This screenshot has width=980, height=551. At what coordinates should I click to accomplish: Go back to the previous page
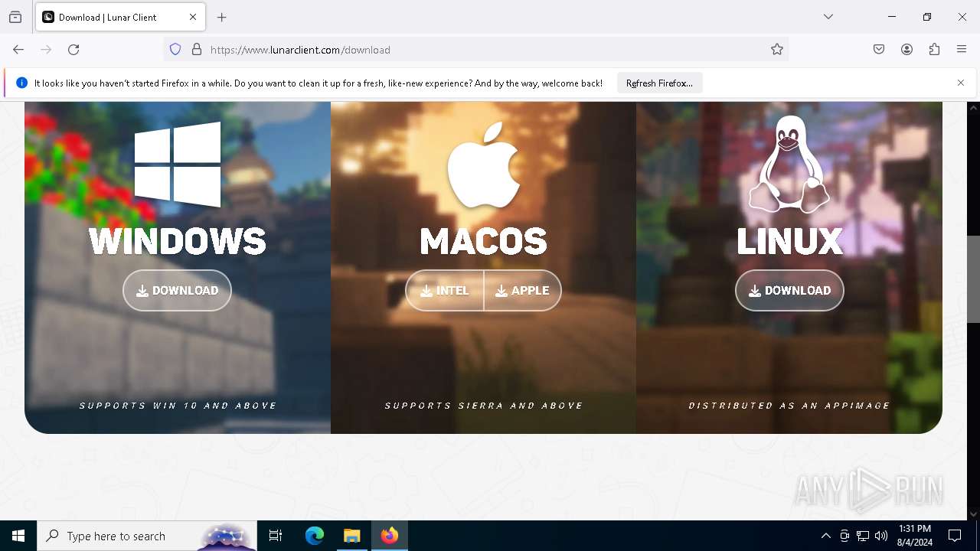point(18,50)
